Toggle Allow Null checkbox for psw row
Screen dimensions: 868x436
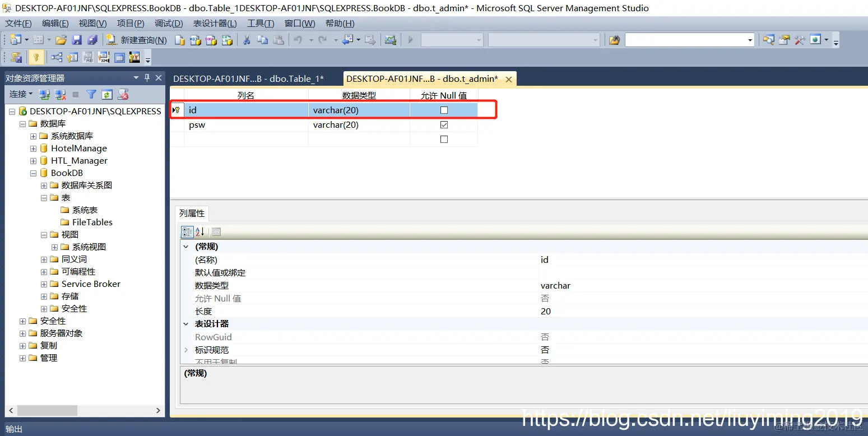444,125
